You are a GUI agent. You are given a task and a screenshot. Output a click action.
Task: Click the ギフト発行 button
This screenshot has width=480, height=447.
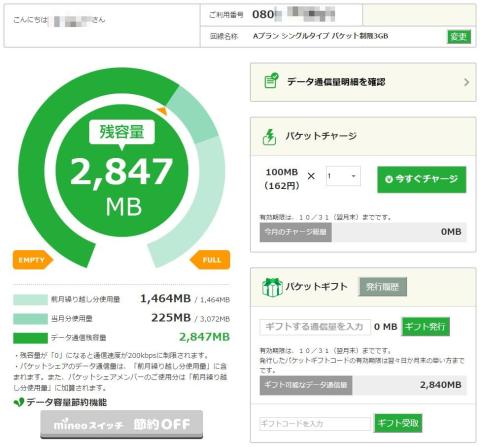coord(425,326)
